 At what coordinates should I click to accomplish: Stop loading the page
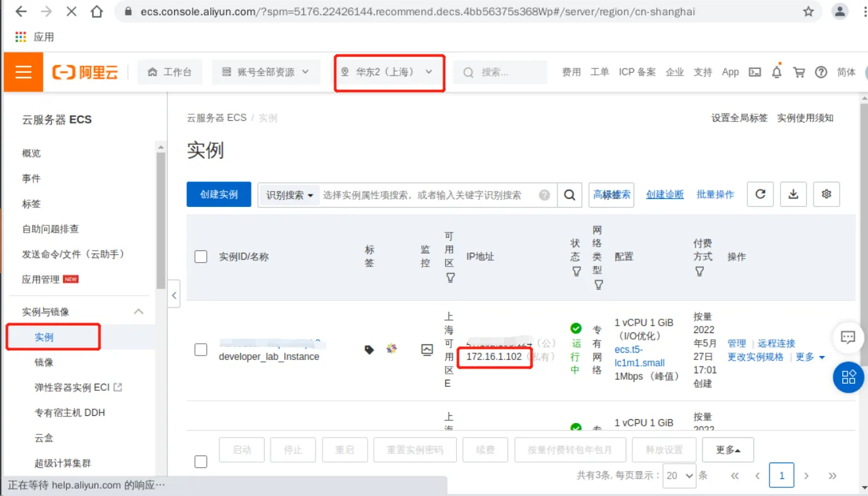(x=72, y=11)
